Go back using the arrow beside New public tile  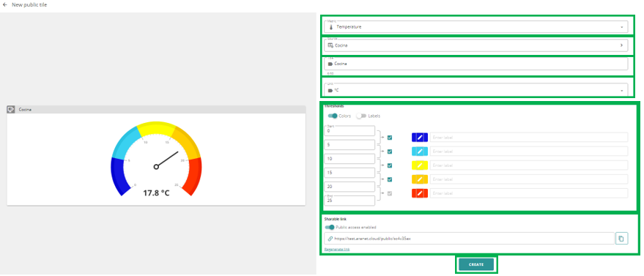point(5,5)
